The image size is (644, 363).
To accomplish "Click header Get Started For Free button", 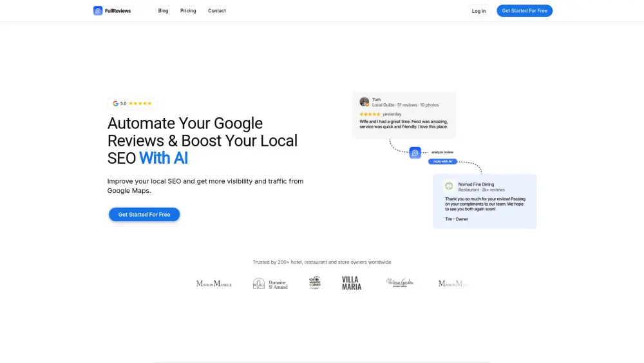I will point(524,11).
